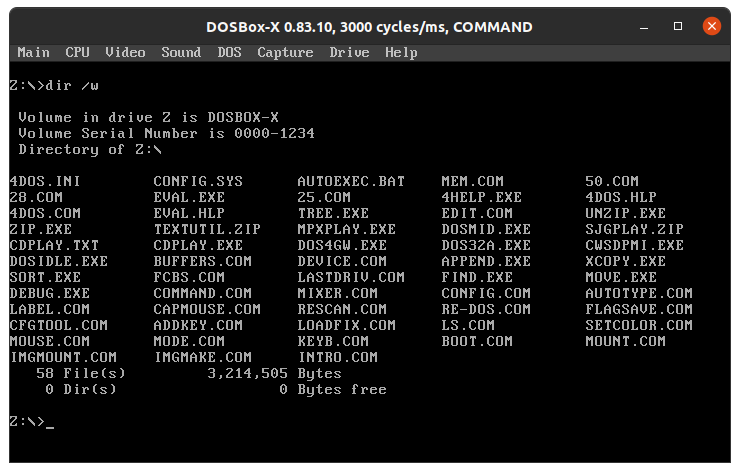Viewport: 740px width, 472px height.
Task: Click the RE-DOS.COM file name
Action: [x=486, y=310]
